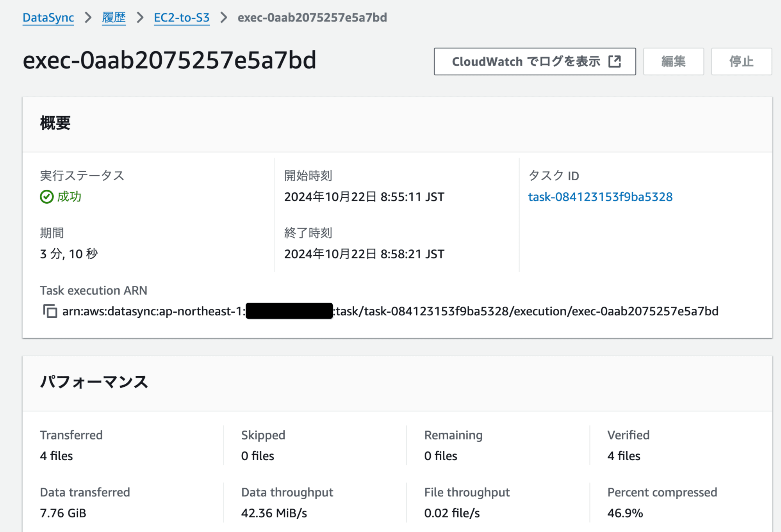
Task: Select the 成功 status text
Action: coord(69,197)
